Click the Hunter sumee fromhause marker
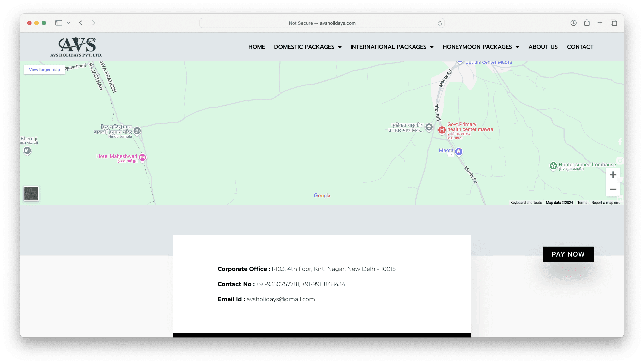644x364 pixels. click(x=553, y=166)
